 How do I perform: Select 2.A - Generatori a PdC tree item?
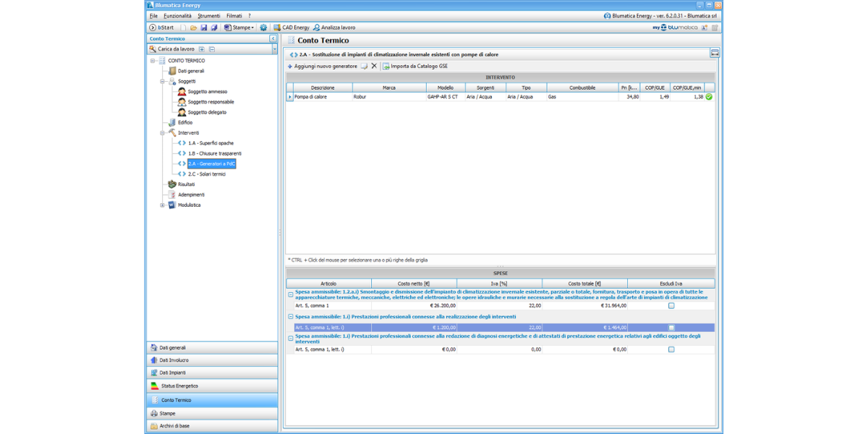pos(212,164)
